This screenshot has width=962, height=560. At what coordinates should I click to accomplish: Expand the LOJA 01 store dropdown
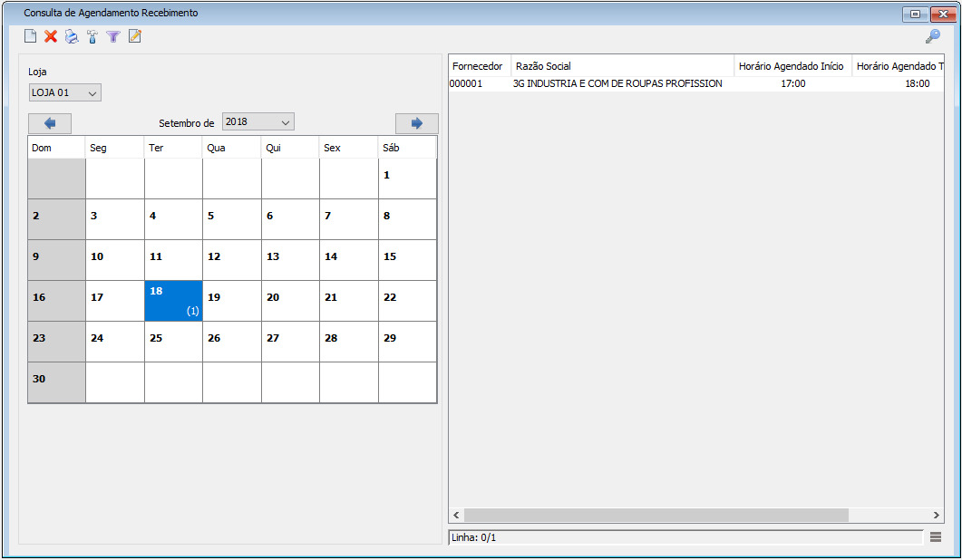tap(64, 92)
